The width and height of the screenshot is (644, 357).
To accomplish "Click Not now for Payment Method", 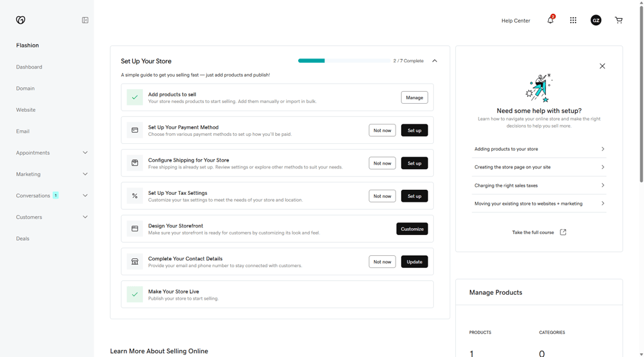I will (x=382, y=130).
